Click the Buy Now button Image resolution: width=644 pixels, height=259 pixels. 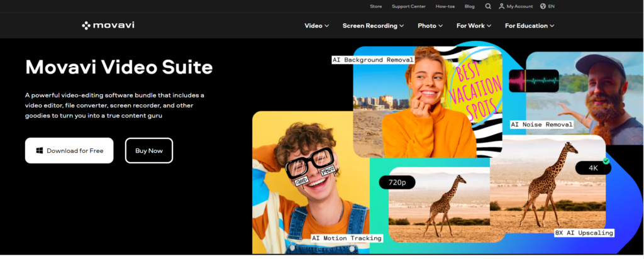coord(149,151)
